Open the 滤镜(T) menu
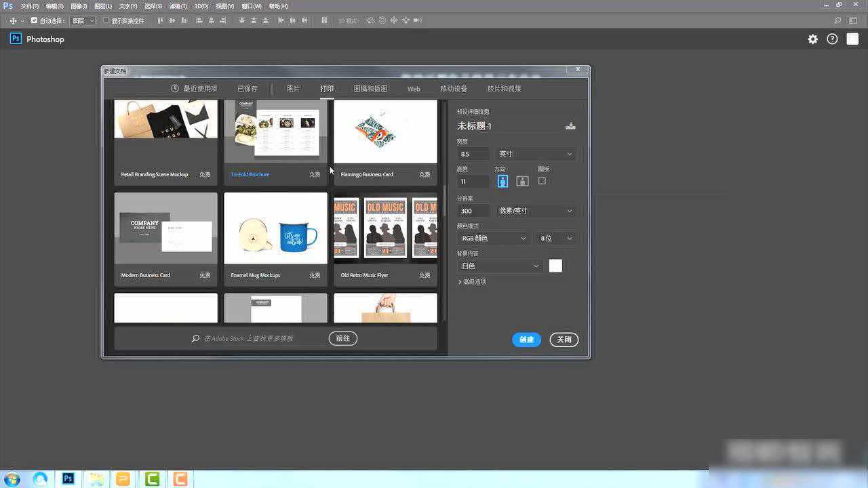868x488 pixels. 178,6
